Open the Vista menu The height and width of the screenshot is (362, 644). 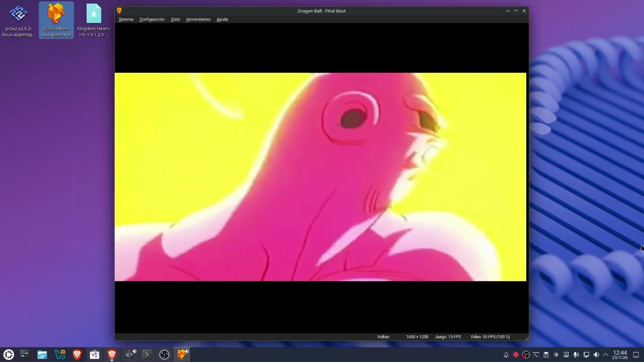[x=175, y=19]
